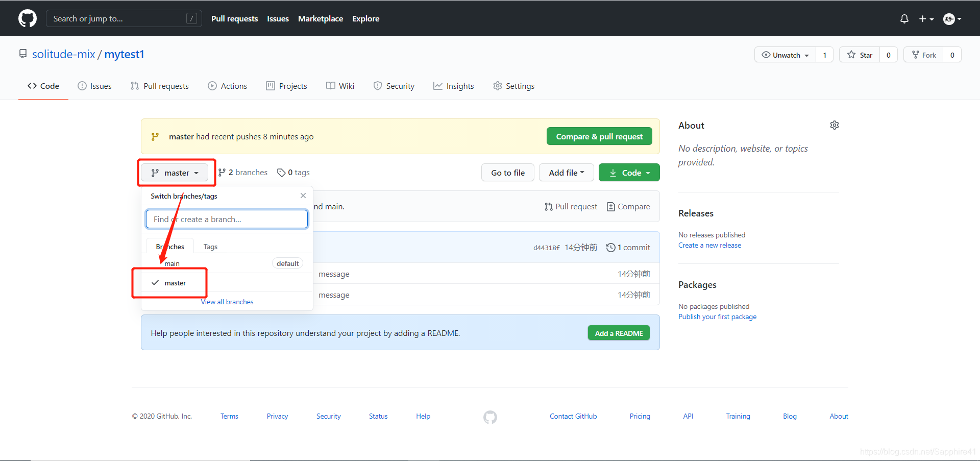Focus the Find or create a branch field

(227, 219)
